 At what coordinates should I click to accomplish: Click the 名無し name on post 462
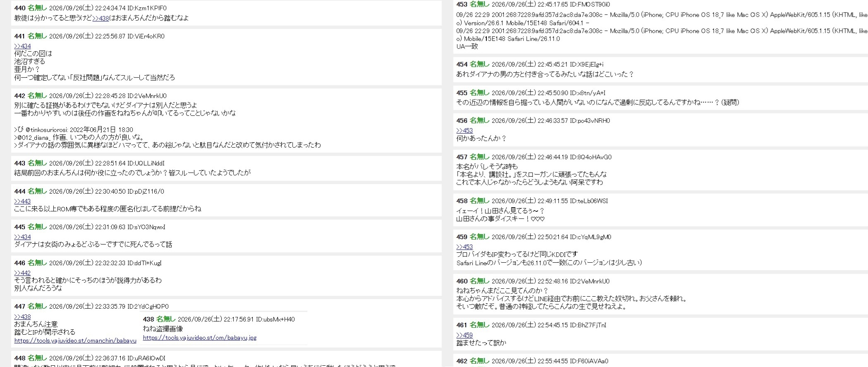pos(479,361)
